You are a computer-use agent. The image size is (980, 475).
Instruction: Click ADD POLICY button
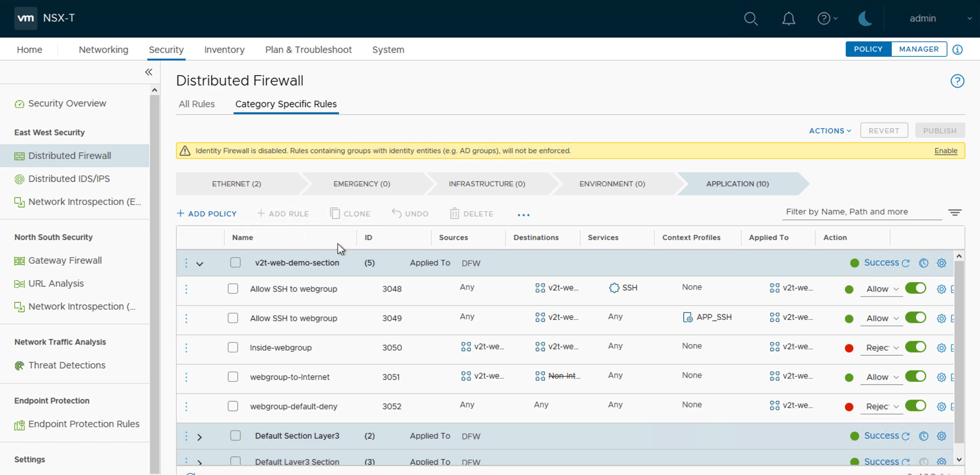pyautogui.click(x=207, y=214)
